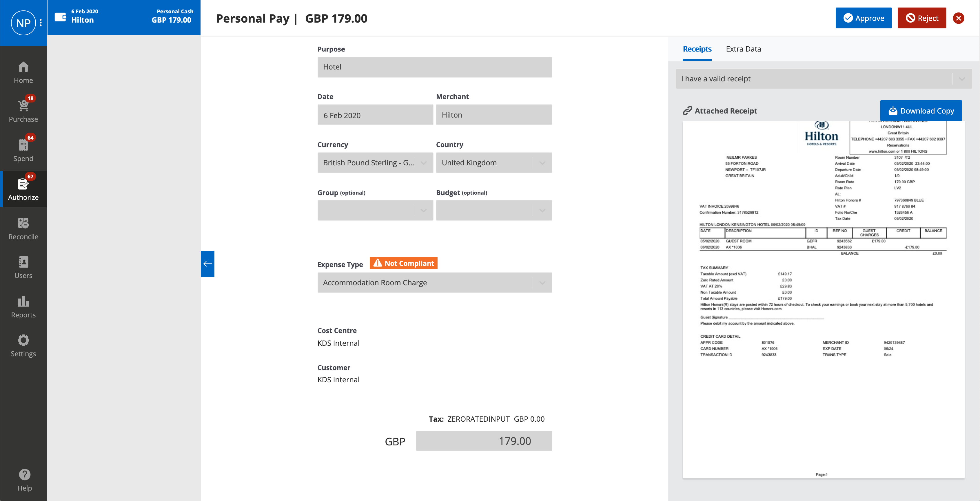
Task: Switch to the Extra Data tab
Action: pos(743,49)
